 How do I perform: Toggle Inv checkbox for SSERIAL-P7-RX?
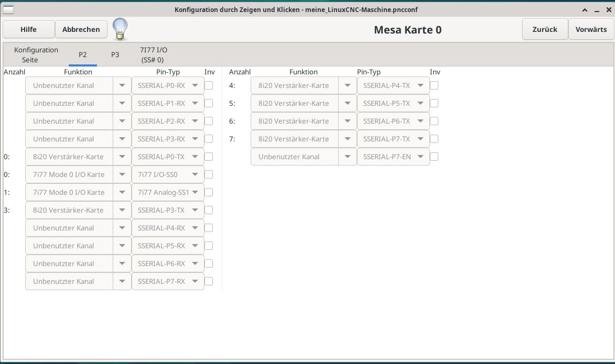tap(209, 281)
